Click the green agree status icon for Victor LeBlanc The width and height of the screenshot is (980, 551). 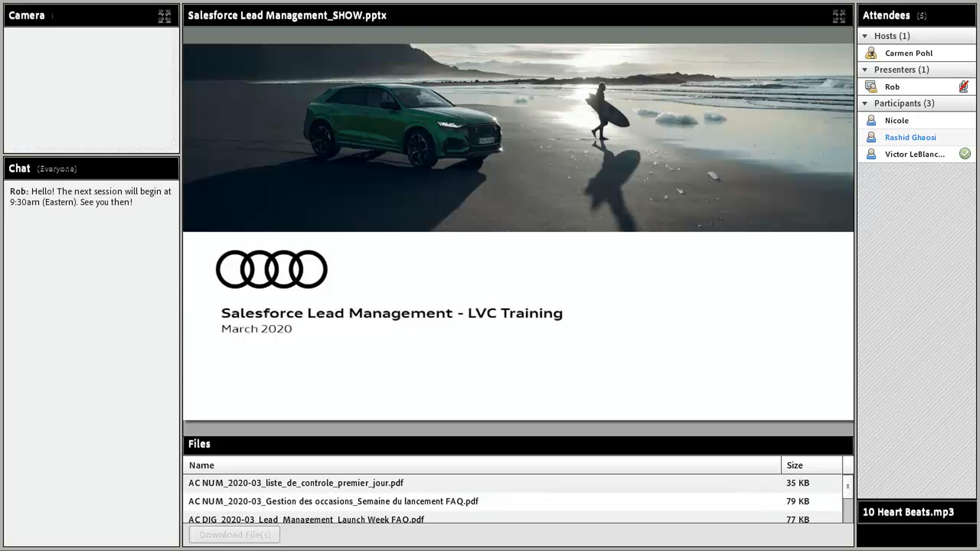click(x=965, y=154)
